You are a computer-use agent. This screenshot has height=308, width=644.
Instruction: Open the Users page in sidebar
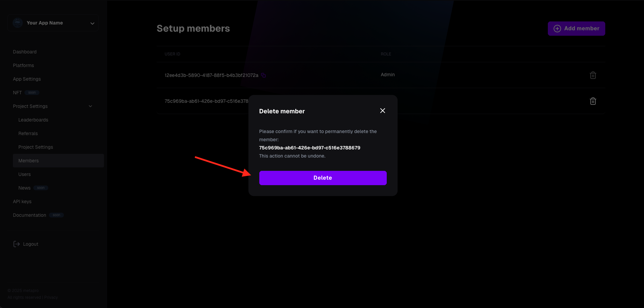click(24, 174)
